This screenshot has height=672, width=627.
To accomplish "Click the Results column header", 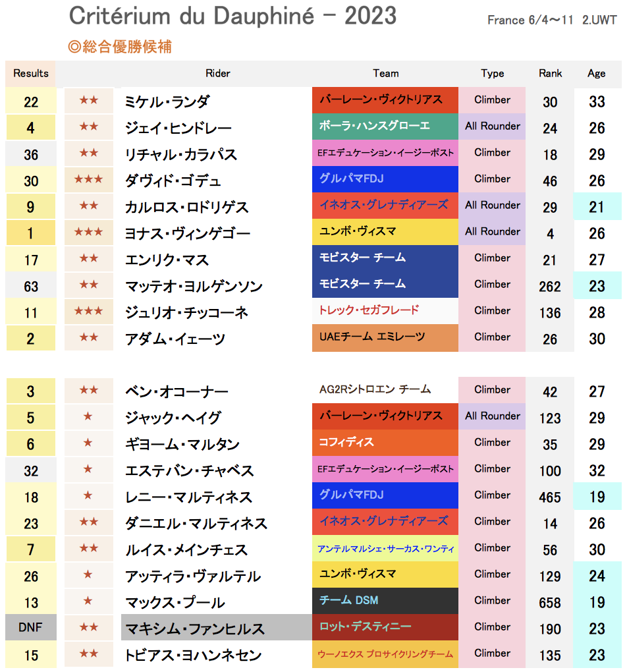I will [30, 73].
